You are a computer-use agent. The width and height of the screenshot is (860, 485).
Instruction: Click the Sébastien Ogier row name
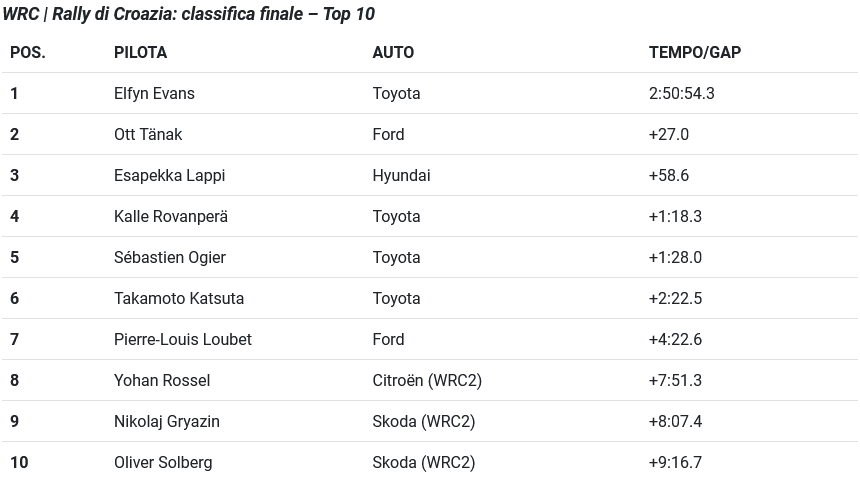tap(170, 257)
